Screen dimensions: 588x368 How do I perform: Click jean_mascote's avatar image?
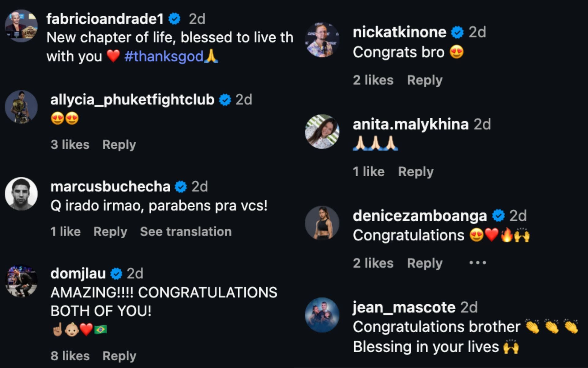click(x=322, y=315)
